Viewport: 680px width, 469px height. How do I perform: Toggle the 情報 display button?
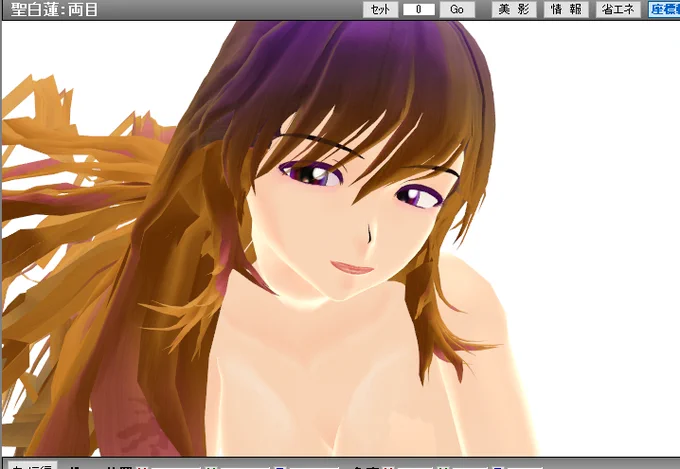[566, 10]
